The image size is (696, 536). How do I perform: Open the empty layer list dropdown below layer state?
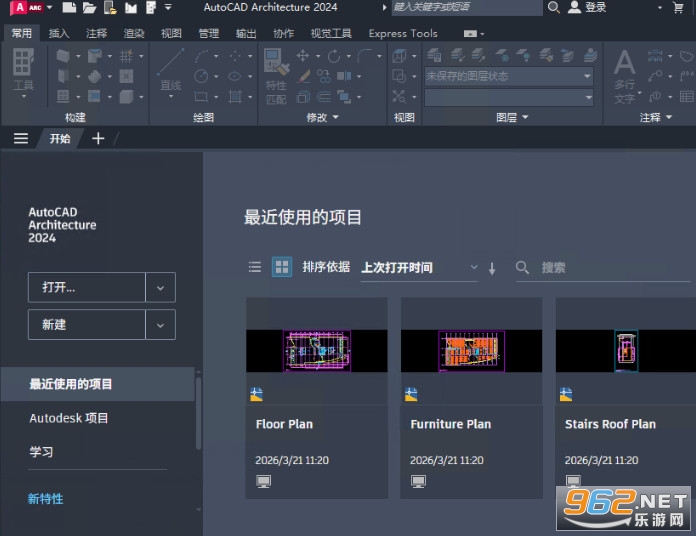(509, 97)
